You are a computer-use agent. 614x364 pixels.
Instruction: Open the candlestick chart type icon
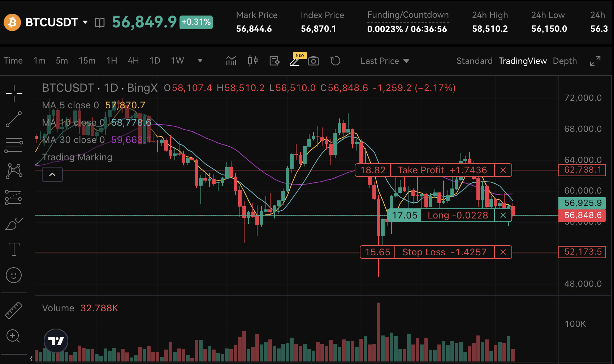253,61
